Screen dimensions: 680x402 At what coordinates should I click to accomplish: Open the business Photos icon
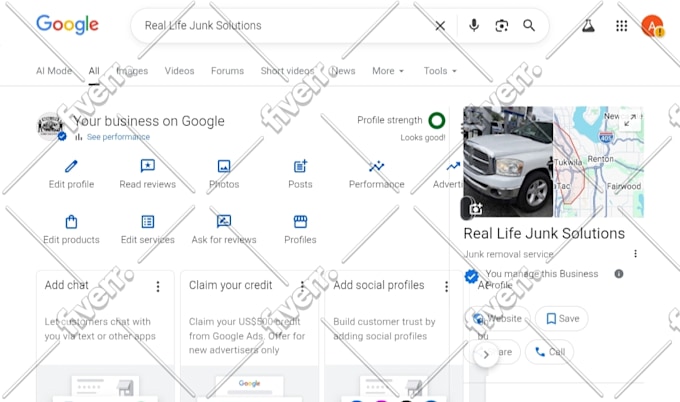tap(224, 166)
